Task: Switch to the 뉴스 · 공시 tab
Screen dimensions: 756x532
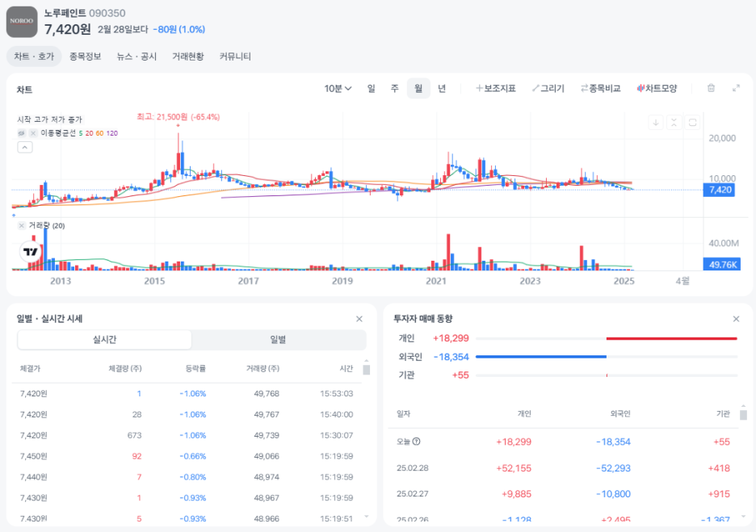Action: click(137, 57)
